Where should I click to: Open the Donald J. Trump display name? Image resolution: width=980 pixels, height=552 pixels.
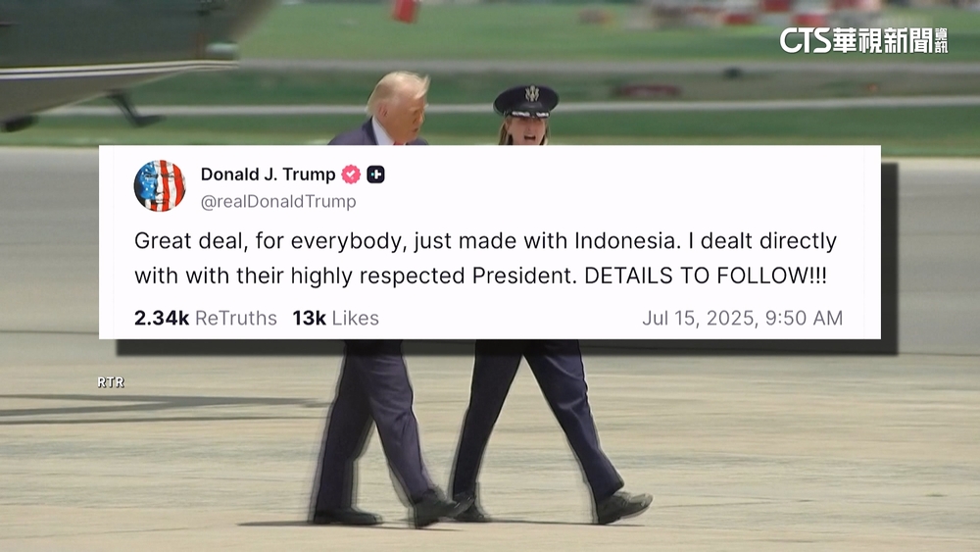(x=268, y=175)
